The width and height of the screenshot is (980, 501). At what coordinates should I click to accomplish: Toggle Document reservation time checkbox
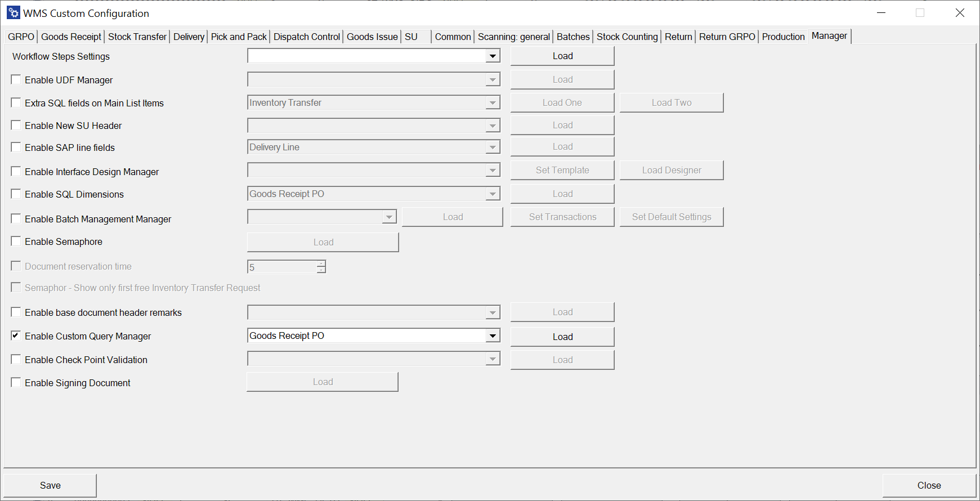[x=16, y=266]
